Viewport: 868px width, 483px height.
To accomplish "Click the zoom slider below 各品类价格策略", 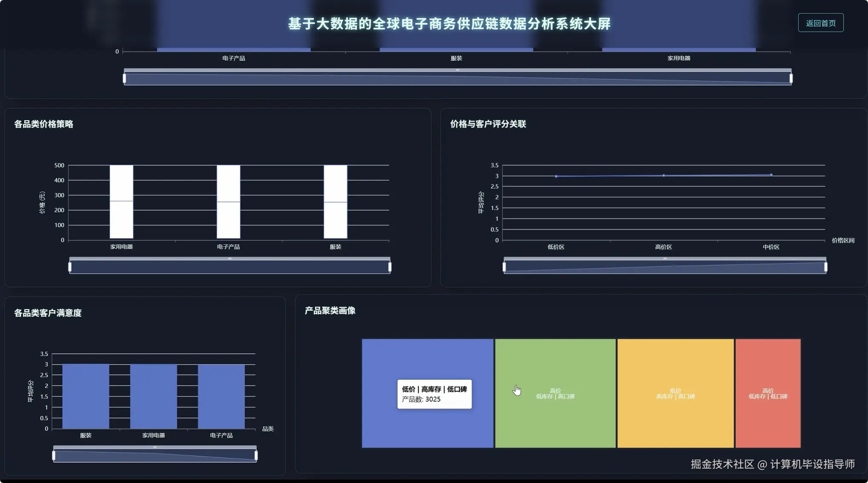I will coord(230,265).
